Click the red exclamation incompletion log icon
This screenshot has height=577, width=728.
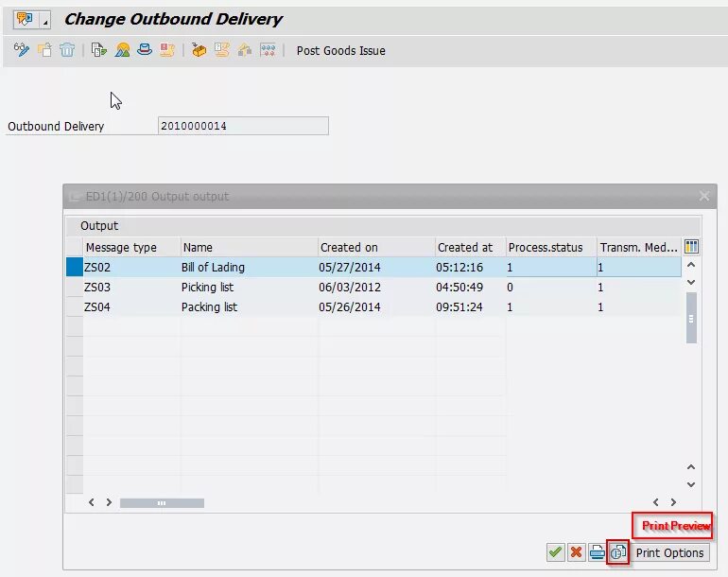[167, 50]
